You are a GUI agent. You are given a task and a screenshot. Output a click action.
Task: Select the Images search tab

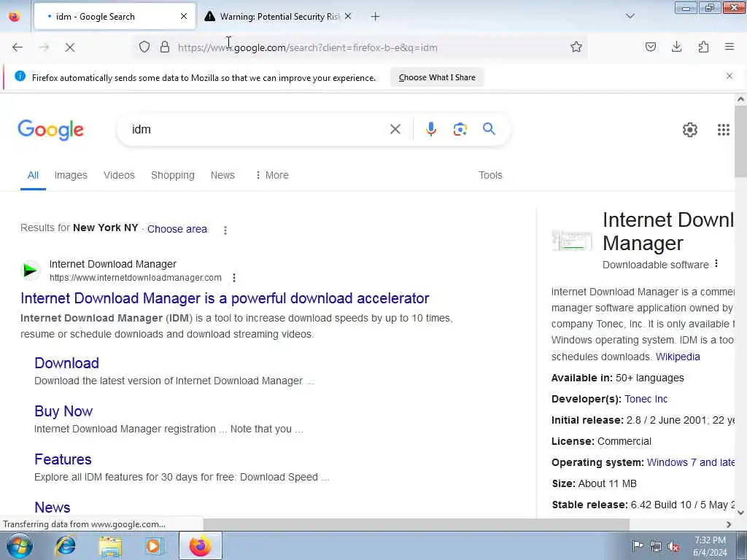coord(71,175)
